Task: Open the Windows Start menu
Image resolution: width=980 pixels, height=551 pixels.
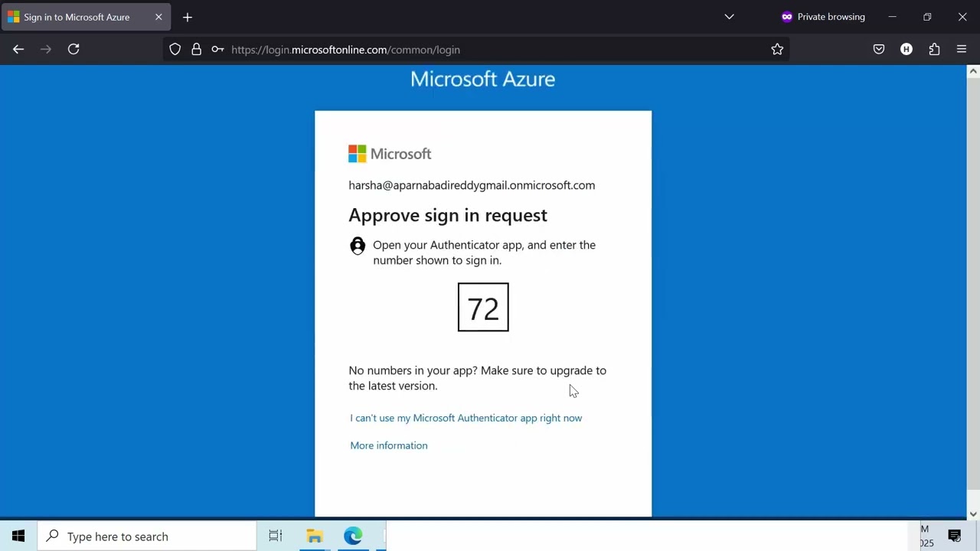Action: pos(18,536)
